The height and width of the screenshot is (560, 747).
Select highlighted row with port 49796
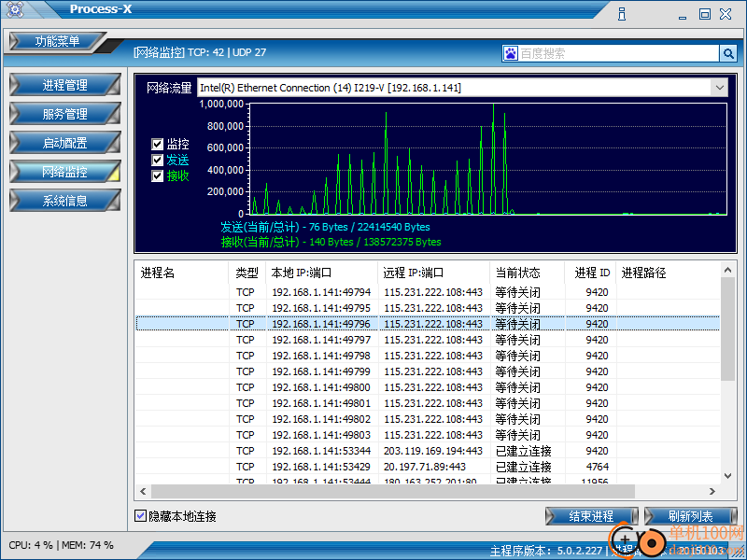(x=428, y=324)
